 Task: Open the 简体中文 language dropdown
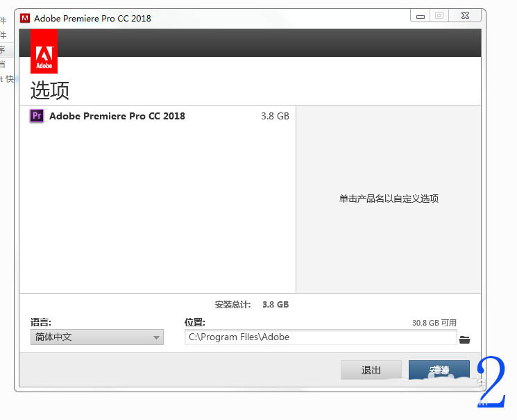pos(97,337)
